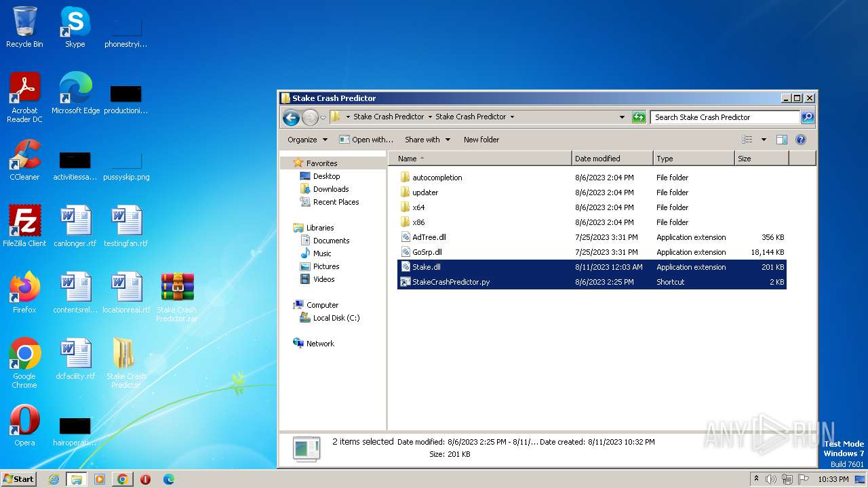Select Network in navigation pane
This screenshot has height=488, width=868.
click(x=320, y=344)
